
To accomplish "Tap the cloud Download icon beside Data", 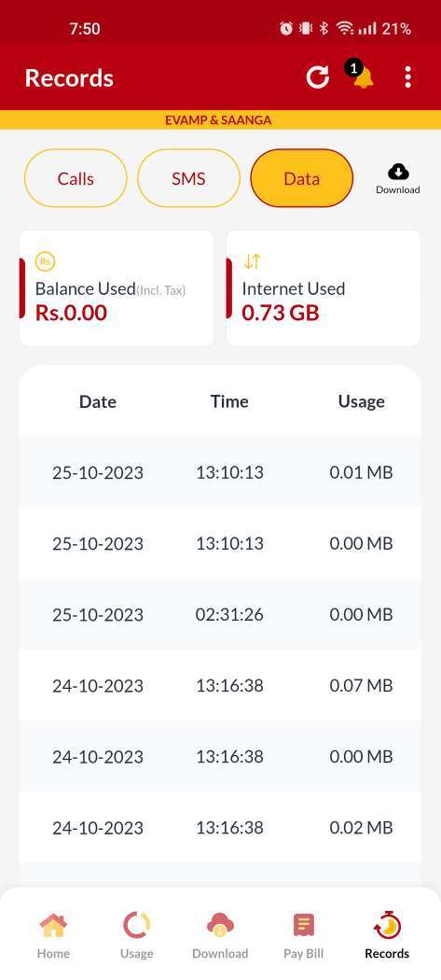I will point(398,179).
